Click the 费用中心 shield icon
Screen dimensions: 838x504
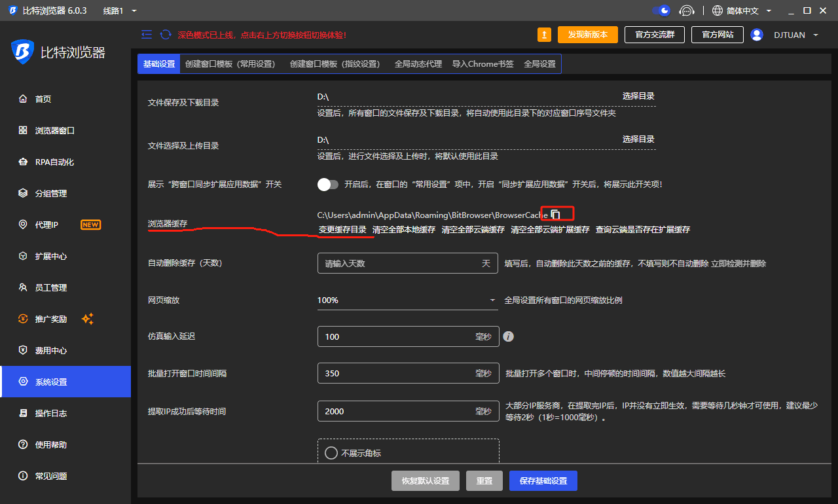(x=23, y=350)
